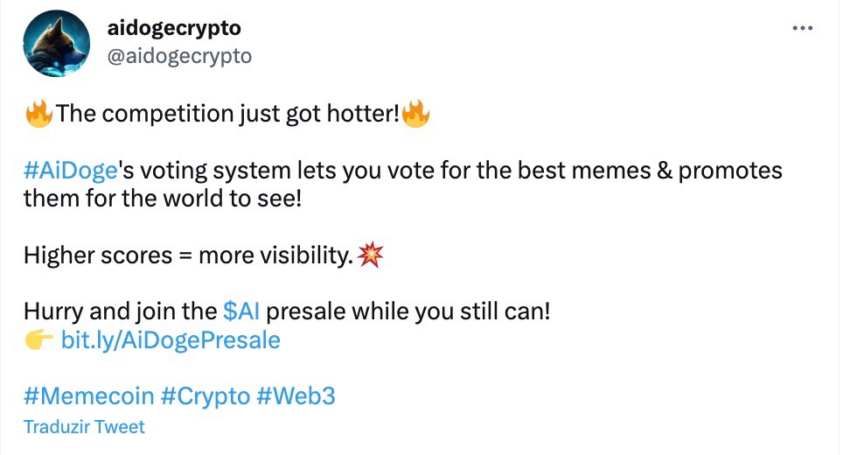
Task: Open the three-dots more options menu
Action: point(802,28)
